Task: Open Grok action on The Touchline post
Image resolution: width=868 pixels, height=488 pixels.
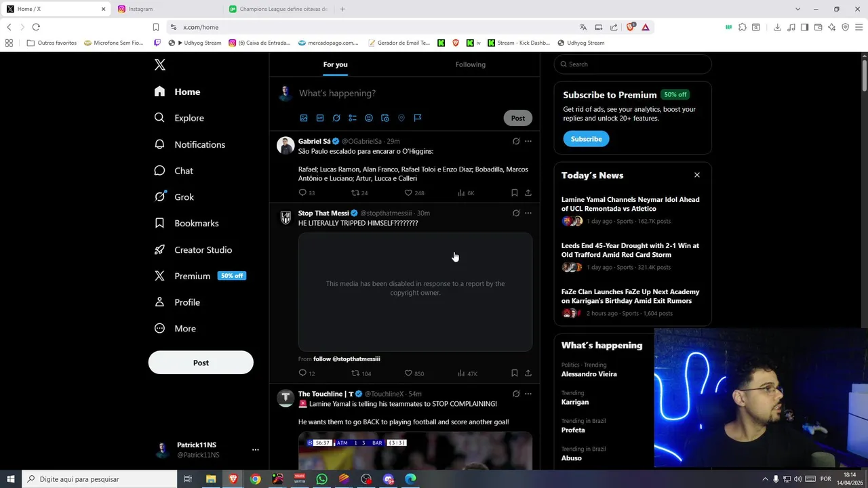Action: click(x=516, y=394)
